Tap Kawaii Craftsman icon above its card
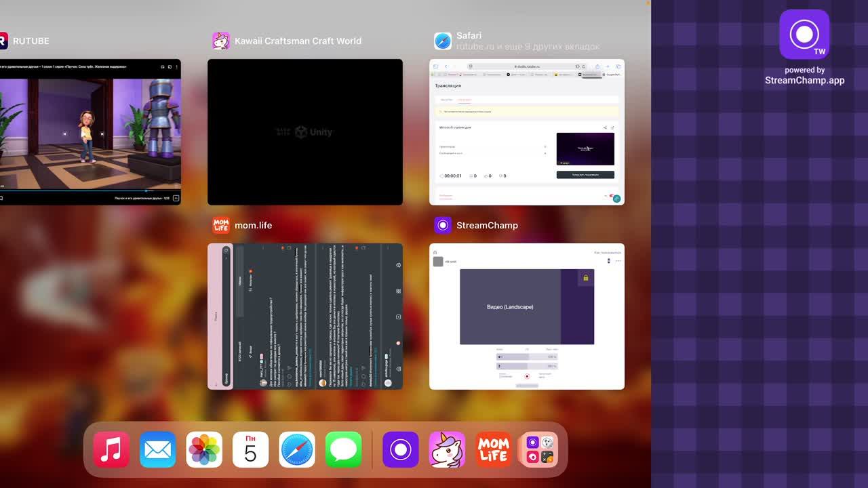Viewport: 868px width, 488px height. click(221, 41)
